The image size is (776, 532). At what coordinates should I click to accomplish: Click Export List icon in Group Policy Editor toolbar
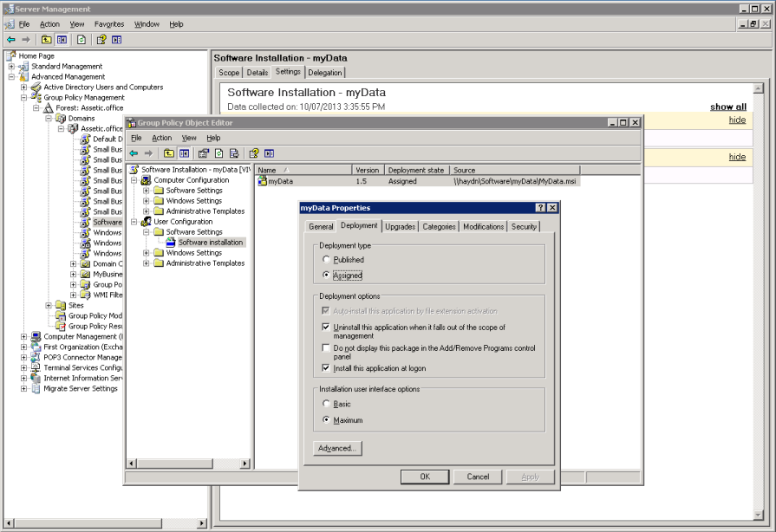click(234, 153)
